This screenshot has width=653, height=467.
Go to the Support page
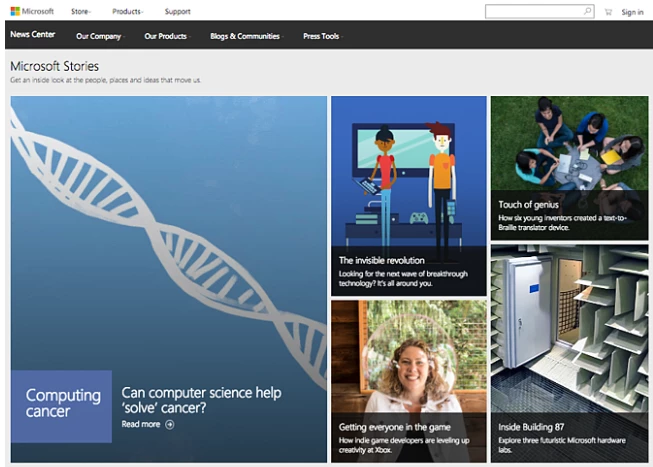coord(177,12)
